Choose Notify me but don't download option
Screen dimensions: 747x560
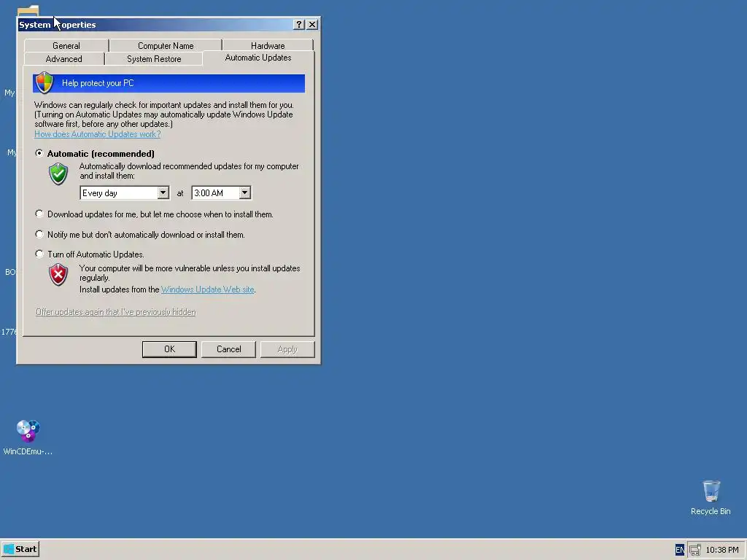click(39, 234)
